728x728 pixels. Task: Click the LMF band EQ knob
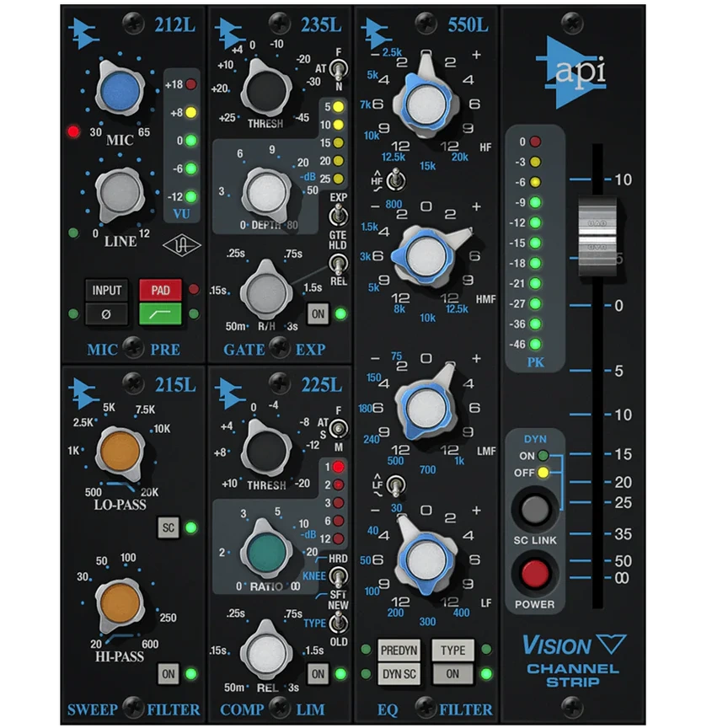[x=426, y=408]
